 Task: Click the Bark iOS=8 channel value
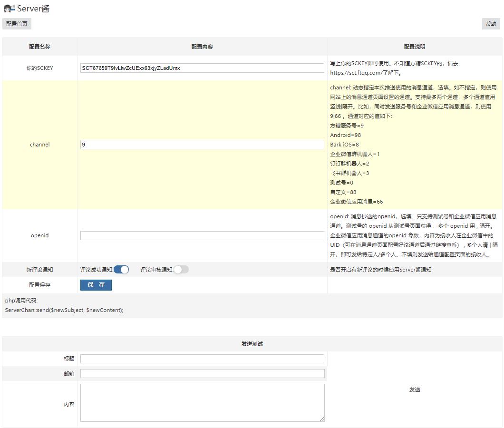click(x=344, y=145)
